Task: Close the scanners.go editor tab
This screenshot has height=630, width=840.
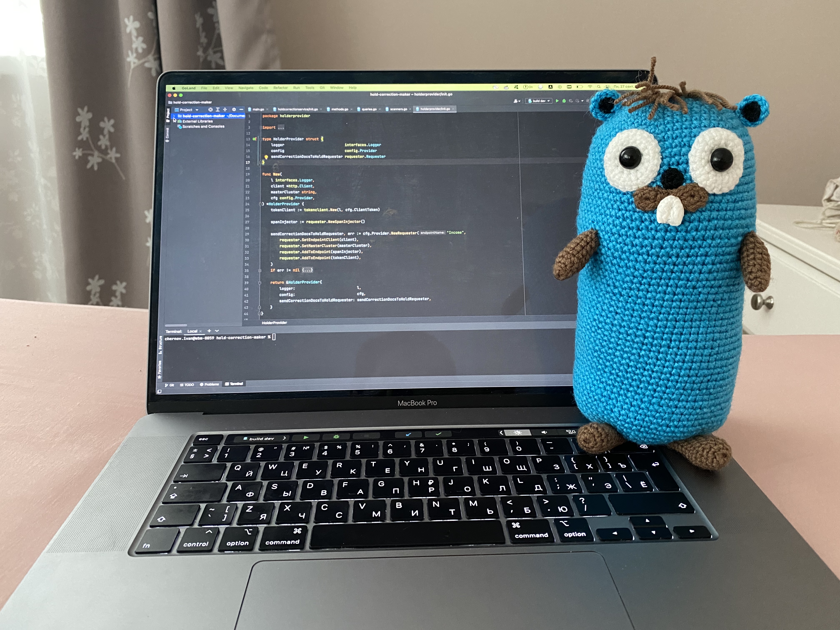Action: [410, 109]
